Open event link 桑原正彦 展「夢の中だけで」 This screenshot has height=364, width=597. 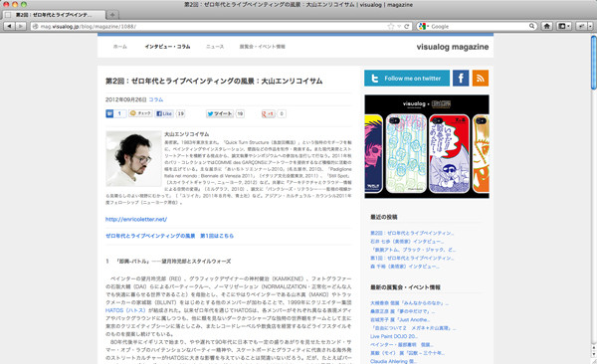[402, 311]
